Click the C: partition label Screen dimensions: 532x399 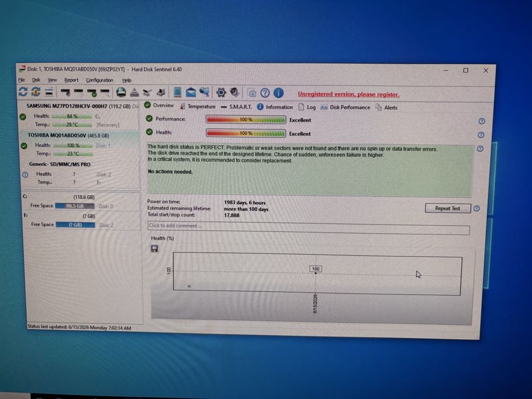(25, 197)
